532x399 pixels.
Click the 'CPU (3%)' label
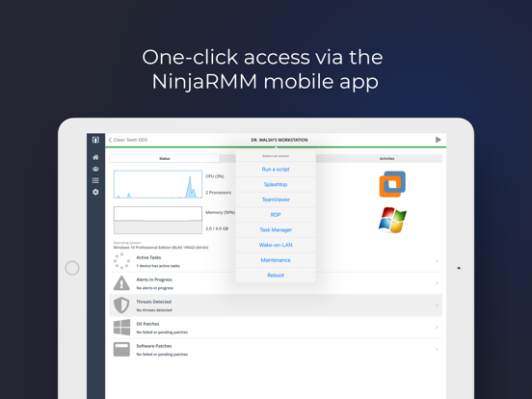(215, 176)
